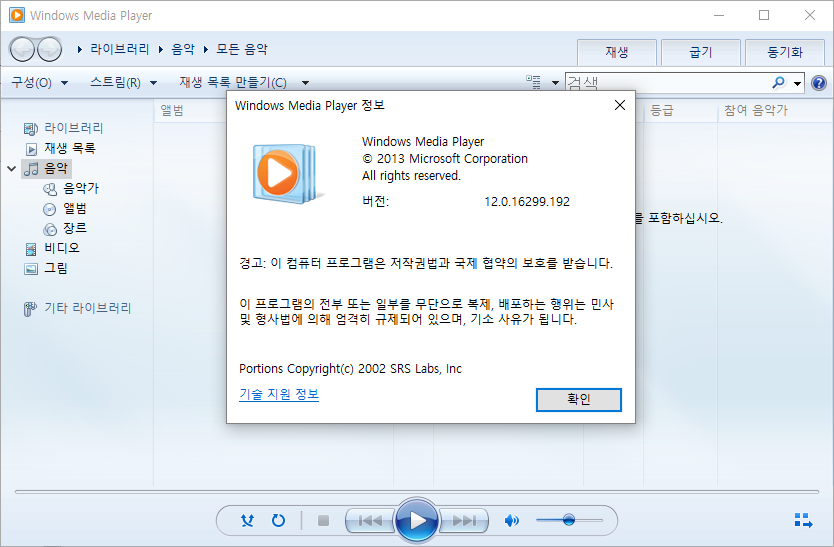The height and width of the screenshot is (547, 834).
Task: Click the 음악 music note icon
Action: 32,169
